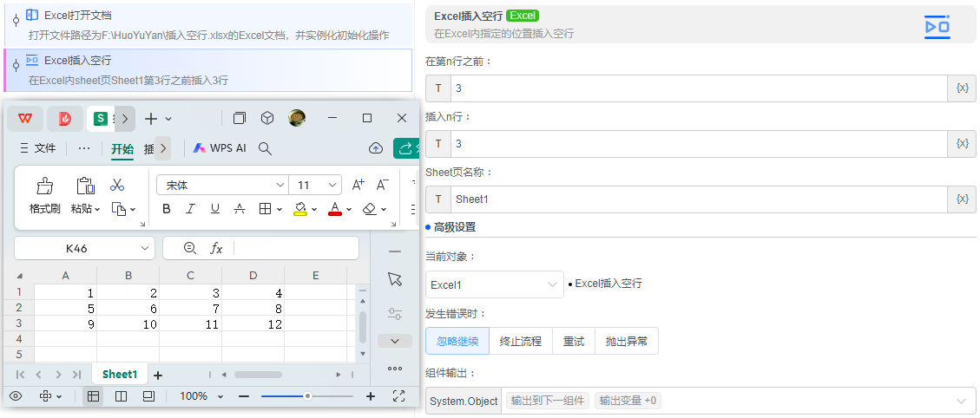Image resolution: width=980 pixels, height=418 pixels.
Task: Click the copy icon
Action: [x=119, y=209]
